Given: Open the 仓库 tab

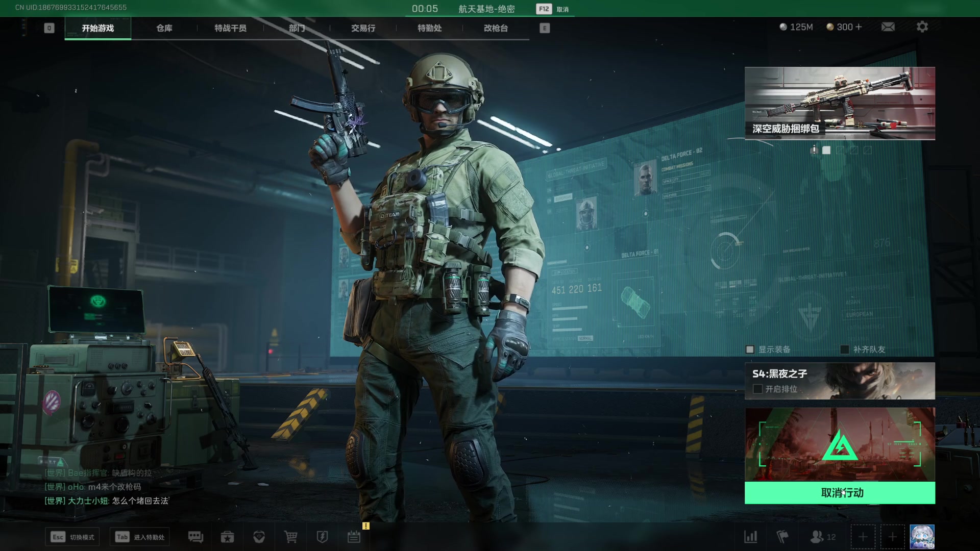Looking at the screenshot, I should point(164,28).
